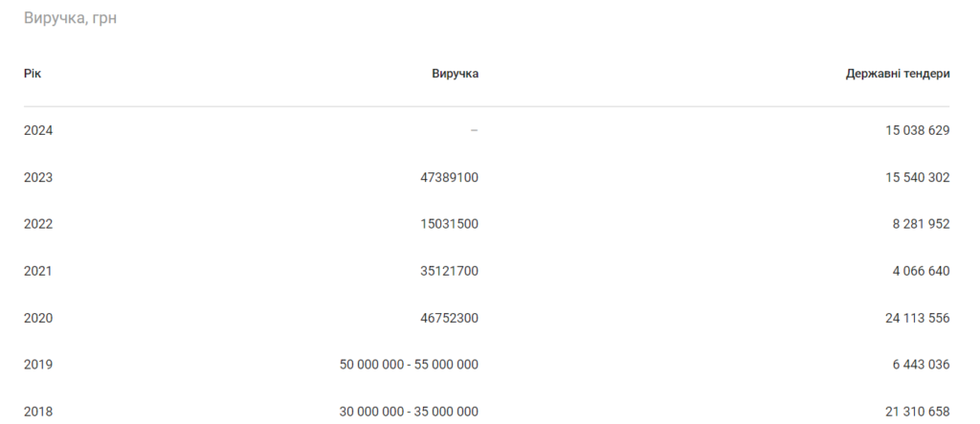This screenshot has width=980, height=424.
Task: Click tender amount 15 038 629
Action: point(917,130)
